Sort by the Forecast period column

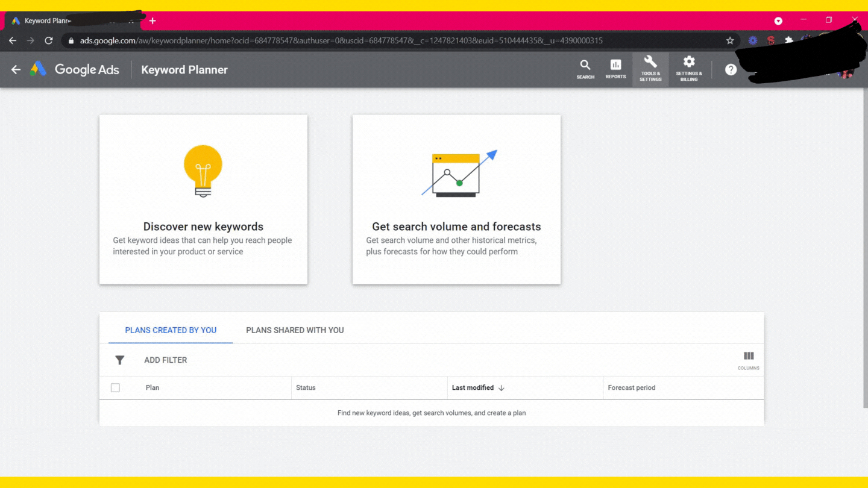click(631, 388)
